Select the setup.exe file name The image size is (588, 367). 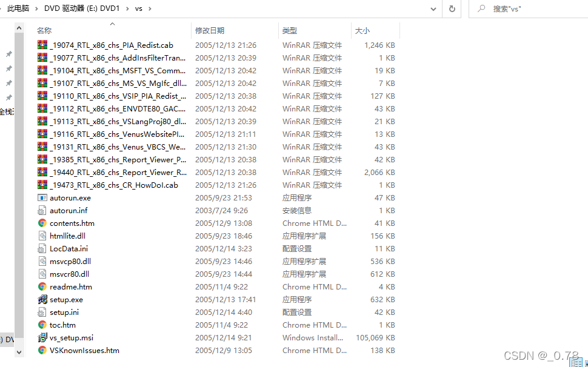point(66,300)
